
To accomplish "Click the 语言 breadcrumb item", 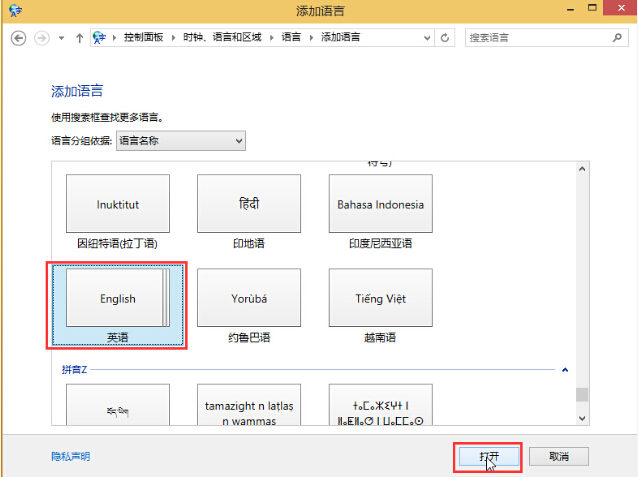I will (290, 38).
